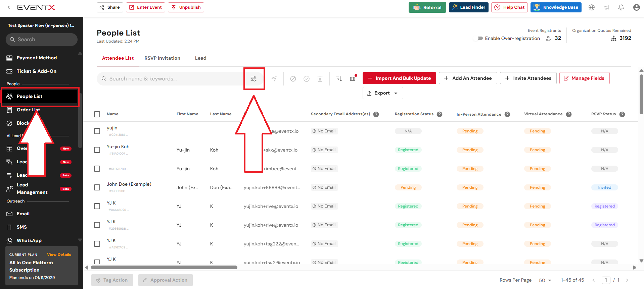Click the Unpublish button
Viewport: 644px width, 289px height.
(x=186, y=7)
